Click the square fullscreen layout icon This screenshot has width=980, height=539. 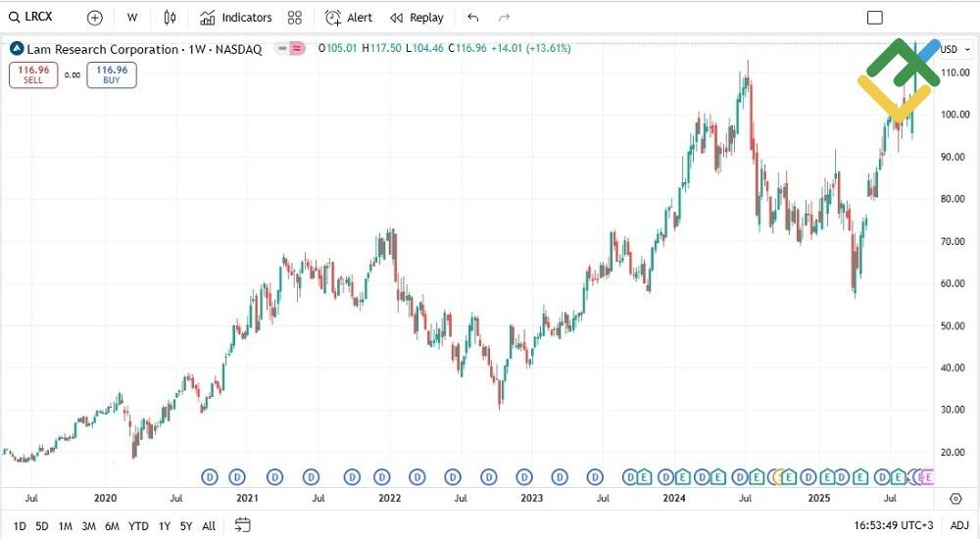tap(875, 18)
